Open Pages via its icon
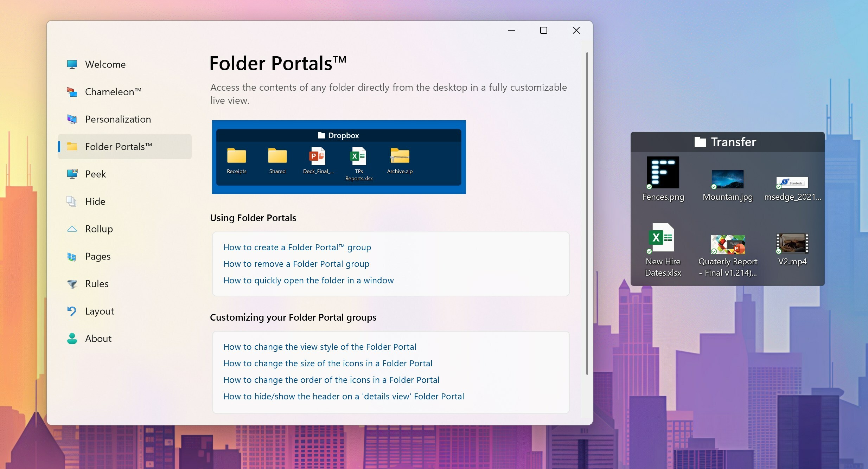The image size is (868, 469). (x=72, y=257)
